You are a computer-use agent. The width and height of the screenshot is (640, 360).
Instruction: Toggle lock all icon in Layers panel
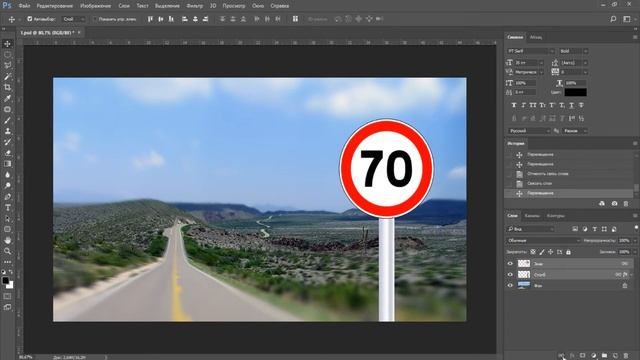pyautogui.click(x=568, y=252)
